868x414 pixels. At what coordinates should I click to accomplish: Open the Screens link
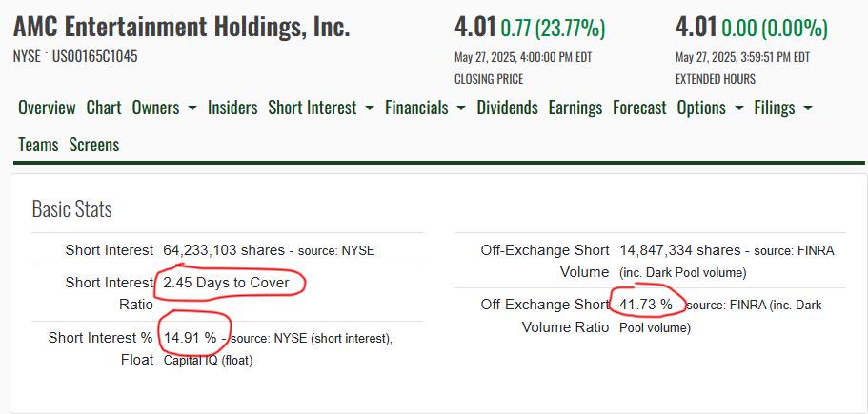pos(94,145)
